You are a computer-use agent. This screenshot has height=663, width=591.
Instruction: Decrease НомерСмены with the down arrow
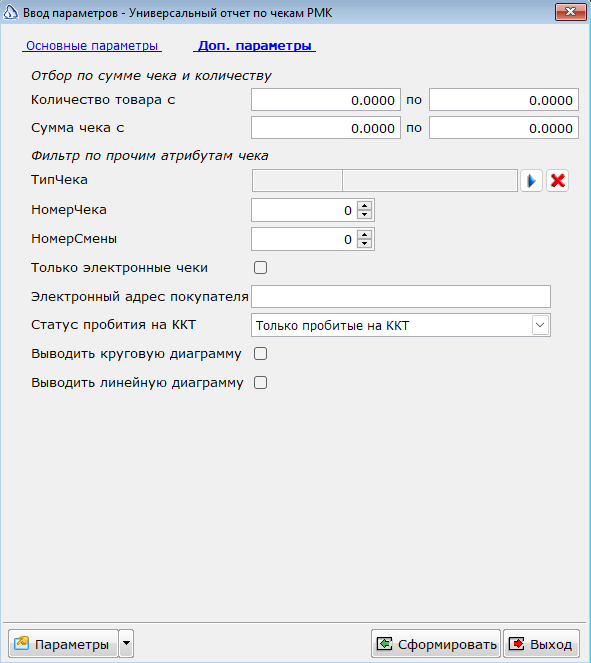coord(364,244)
